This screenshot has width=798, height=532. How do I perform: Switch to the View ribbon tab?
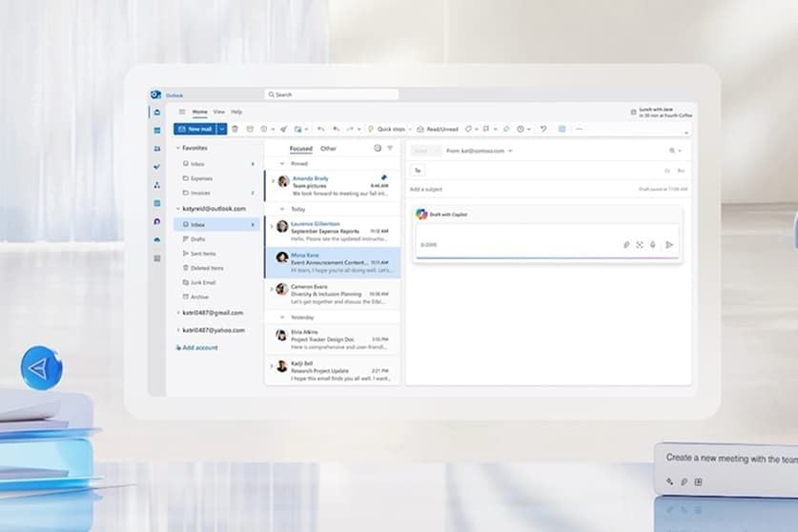point(219,112)
